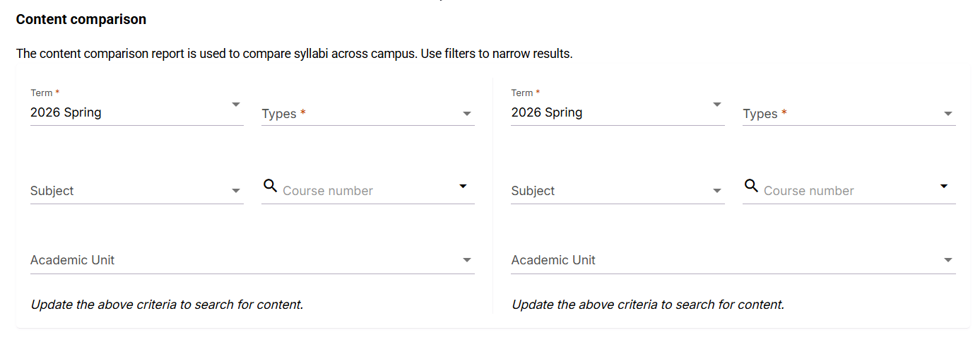Click the right Academic Unit arrow icon
Image resolution: width=980 pixels, height=347 pixels.
[x=948, y=260]
